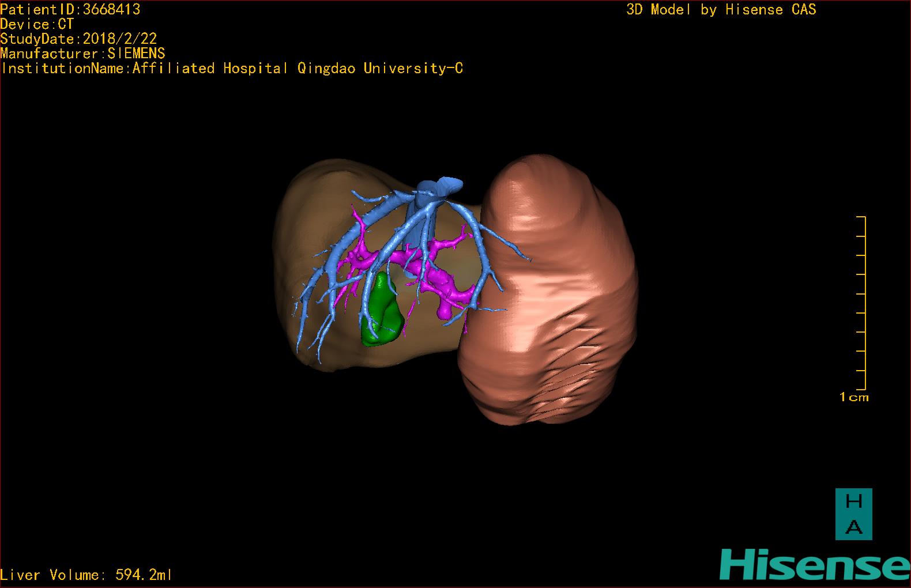The height and width of the screenshot is (588, 911).
Task: Click the "3D Model by Hisense CAS" title
Action: [x=721, y=9]
